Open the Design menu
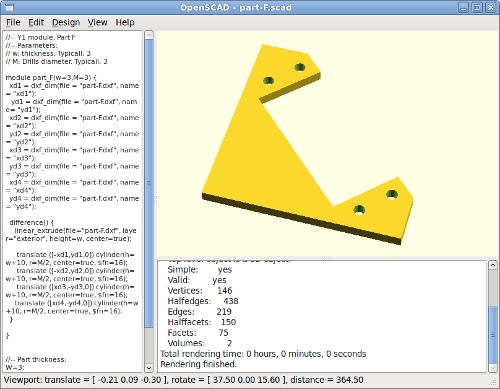Image resolution: width=500 pixels, height=389 pixels. 66,22
